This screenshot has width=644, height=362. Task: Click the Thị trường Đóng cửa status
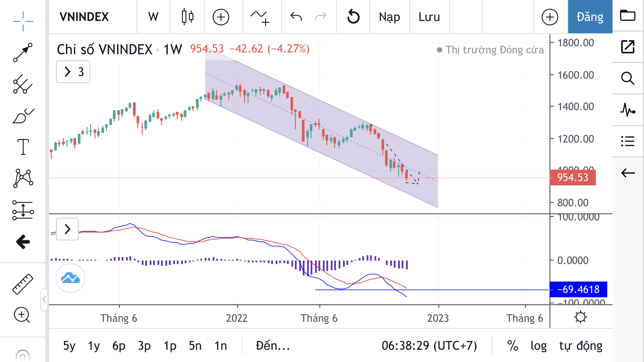tap(495, 50)
